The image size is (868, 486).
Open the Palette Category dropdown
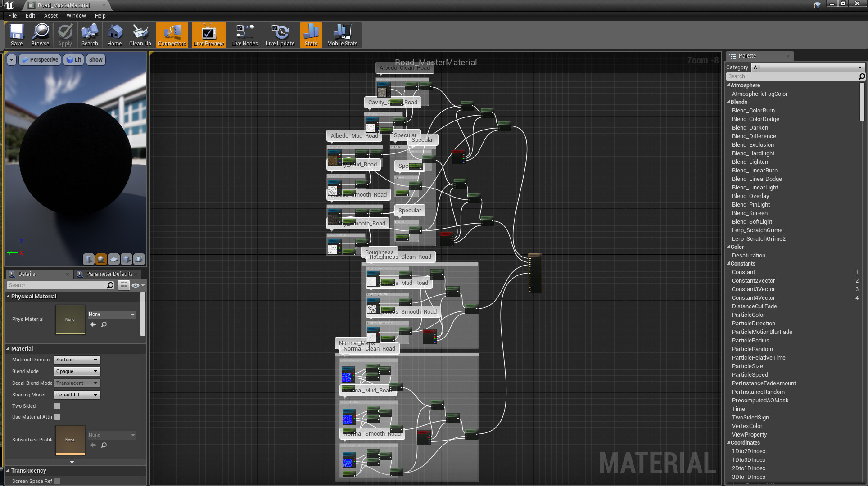[808, 67]
